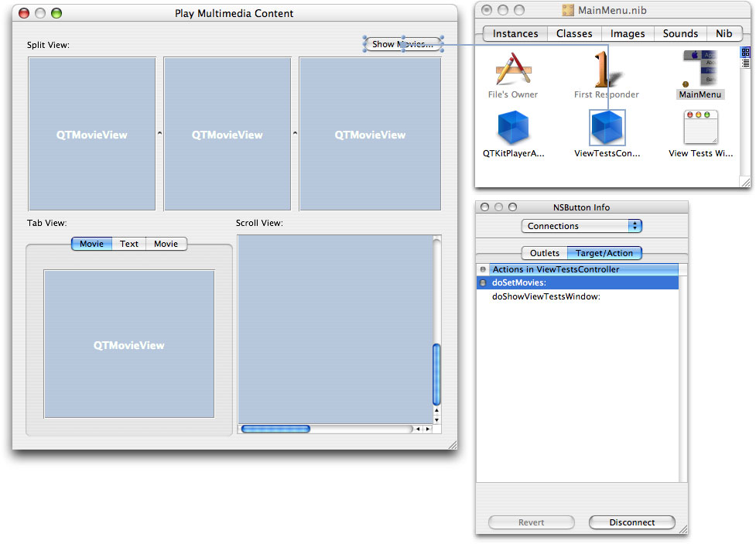Viewport: 756px width, 544px height.
Task: Click the Show Movies... button
Action: click(x=402, y=44)
